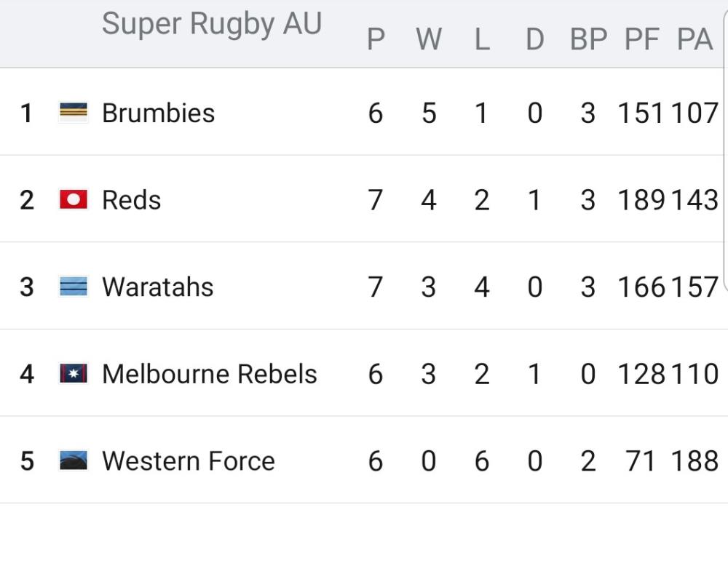Image resolution: width=728 pixels, height=571 pixels.
Task: Click the Melbourne Rebels flag icon
Action: [x=73, y=374]
